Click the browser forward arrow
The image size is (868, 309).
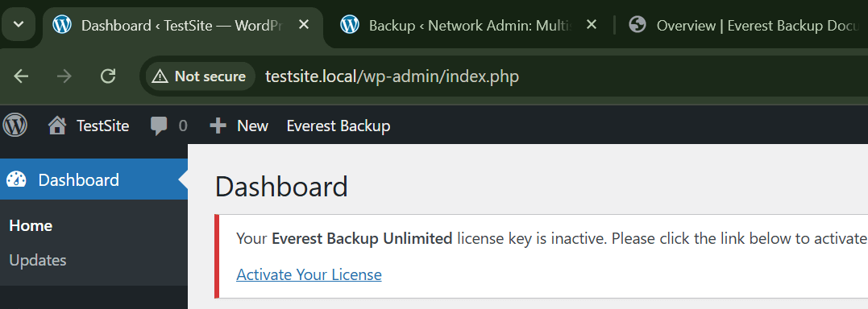[x=64, y=76]
